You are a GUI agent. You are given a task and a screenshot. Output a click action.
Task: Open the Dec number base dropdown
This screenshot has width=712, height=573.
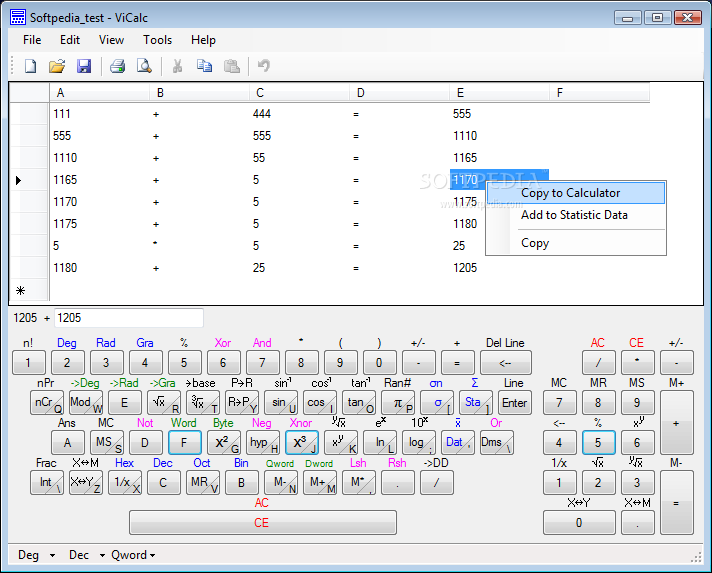(86, 555)
